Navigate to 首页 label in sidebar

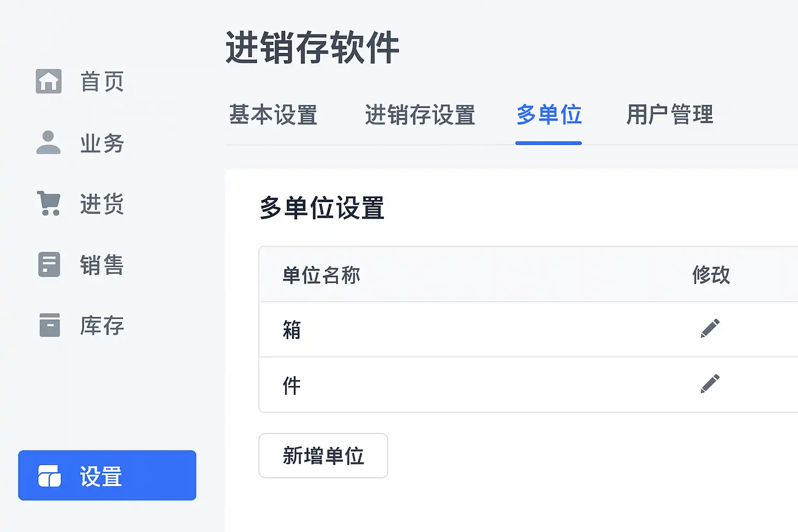tap(102, 82)
